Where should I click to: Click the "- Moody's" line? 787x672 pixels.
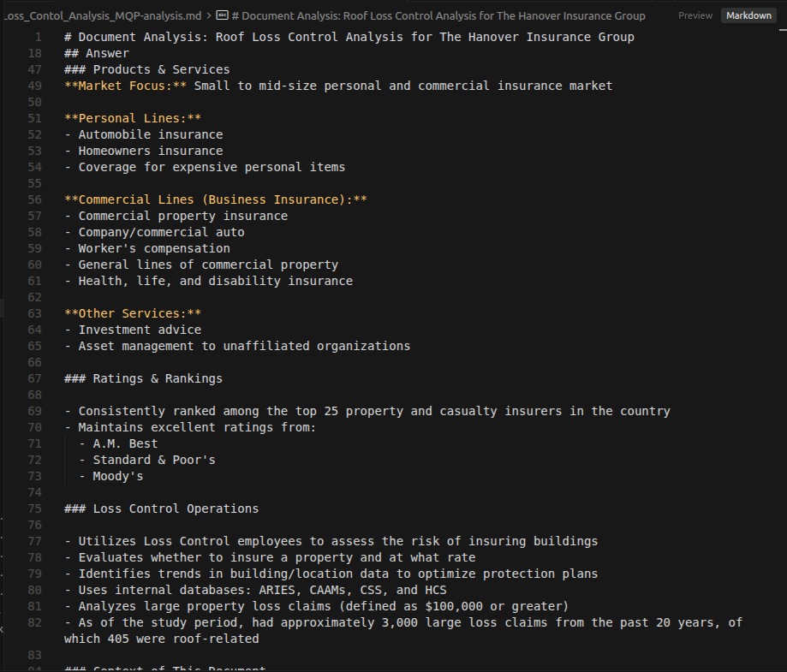pyautogui.click(x=111, y=476)
